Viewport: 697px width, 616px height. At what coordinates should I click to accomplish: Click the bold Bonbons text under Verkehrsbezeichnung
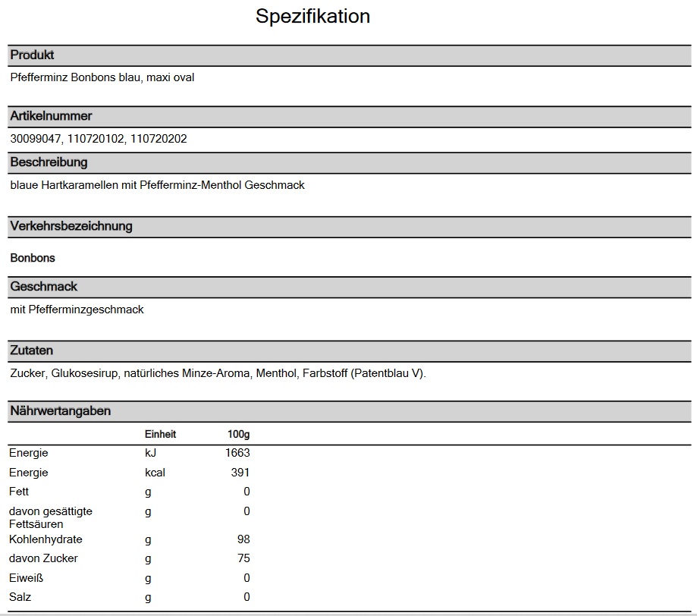click(33, 258)
